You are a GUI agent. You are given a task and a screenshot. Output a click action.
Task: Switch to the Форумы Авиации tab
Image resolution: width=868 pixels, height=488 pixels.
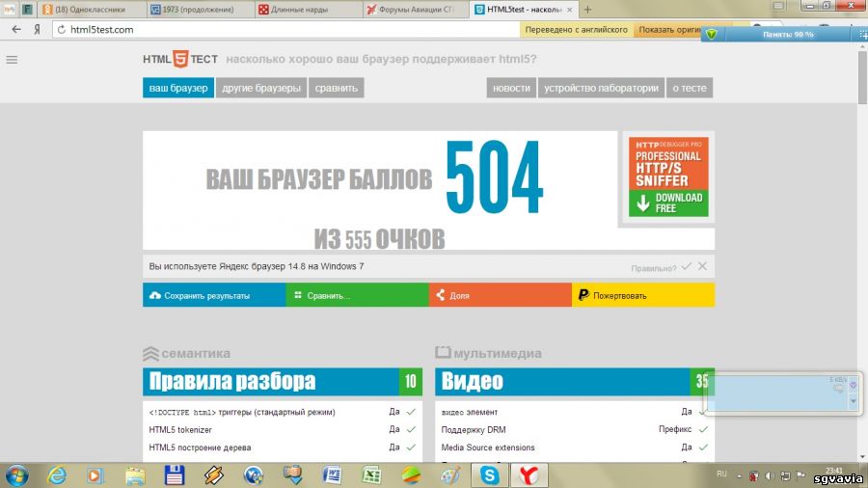pos(416,10)
